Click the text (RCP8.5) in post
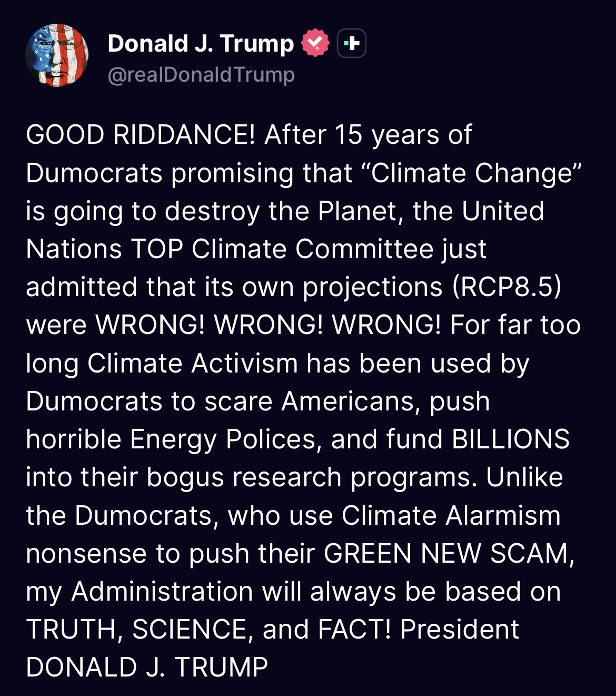 (506, 287)
